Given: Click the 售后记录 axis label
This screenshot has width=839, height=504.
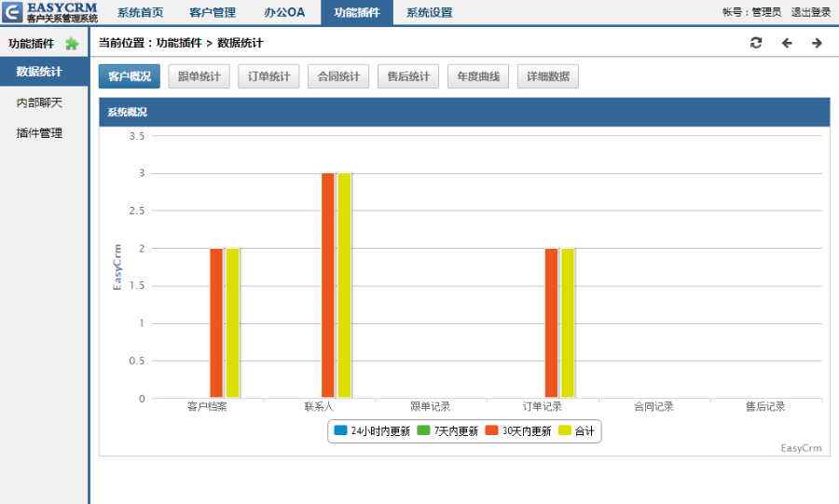Looking at the screenshot, I should click(765, 407).
